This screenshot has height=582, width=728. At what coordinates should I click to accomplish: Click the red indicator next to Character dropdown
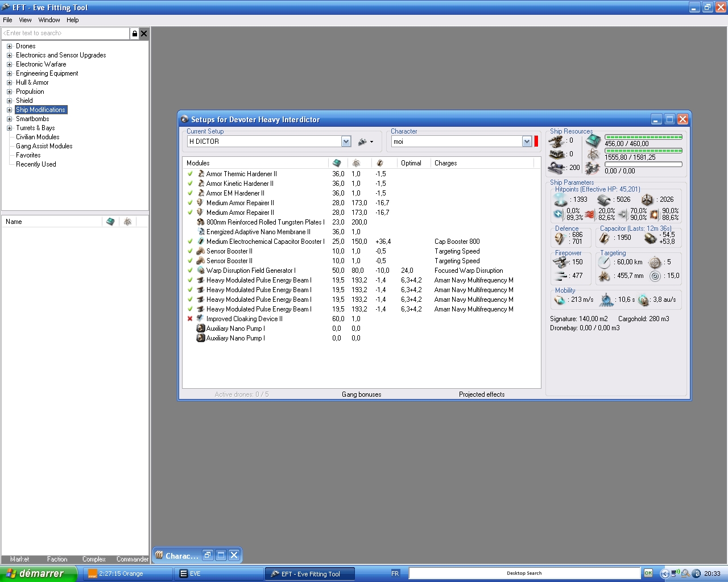[x=536, y=142]
